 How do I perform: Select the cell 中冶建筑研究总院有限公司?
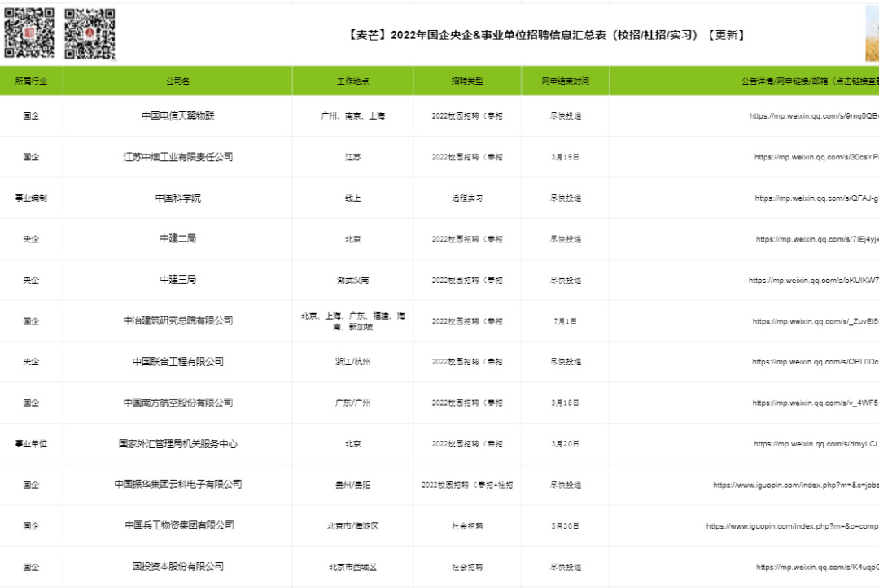click(x=177, y=321)
